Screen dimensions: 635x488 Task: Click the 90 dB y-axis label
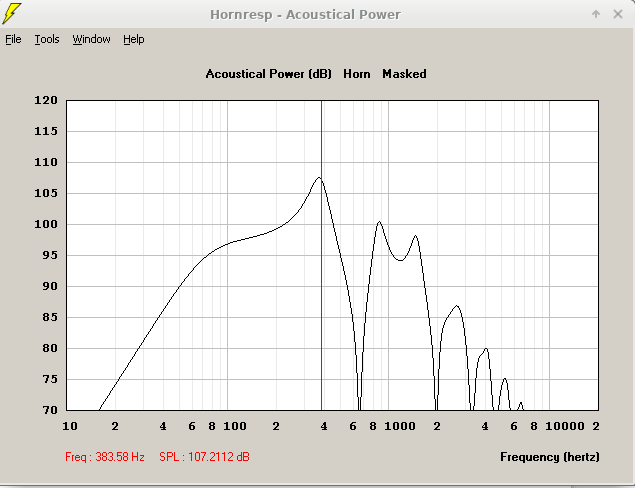(50, 286)
